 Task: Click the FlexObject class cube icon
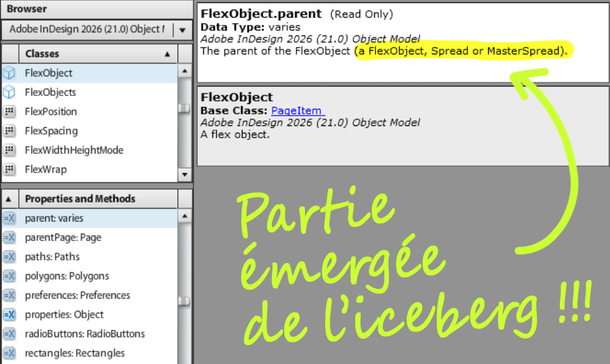(x=9, y=73)
